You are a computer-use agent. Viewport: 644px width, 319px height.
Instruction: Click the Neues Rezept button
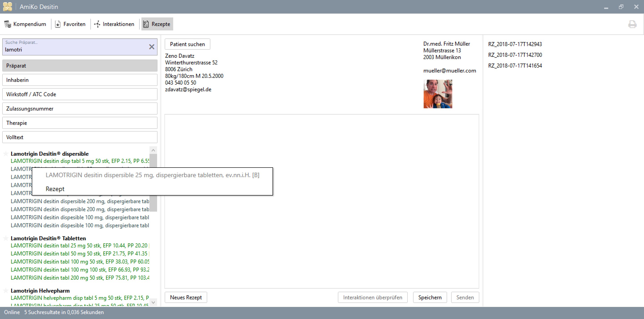(186, 297)
